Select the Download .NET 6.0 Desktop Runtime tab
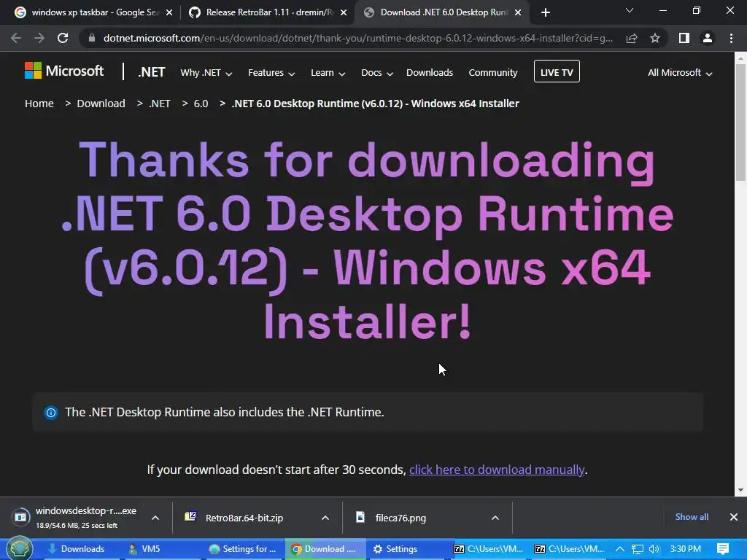Screen dimensions: 747x560 (x=441, y=12)
